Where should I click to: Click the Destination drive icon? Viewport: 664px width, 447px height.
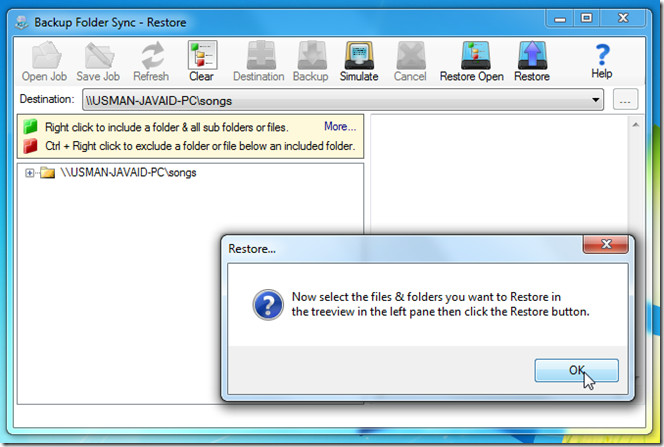(261, 55)
